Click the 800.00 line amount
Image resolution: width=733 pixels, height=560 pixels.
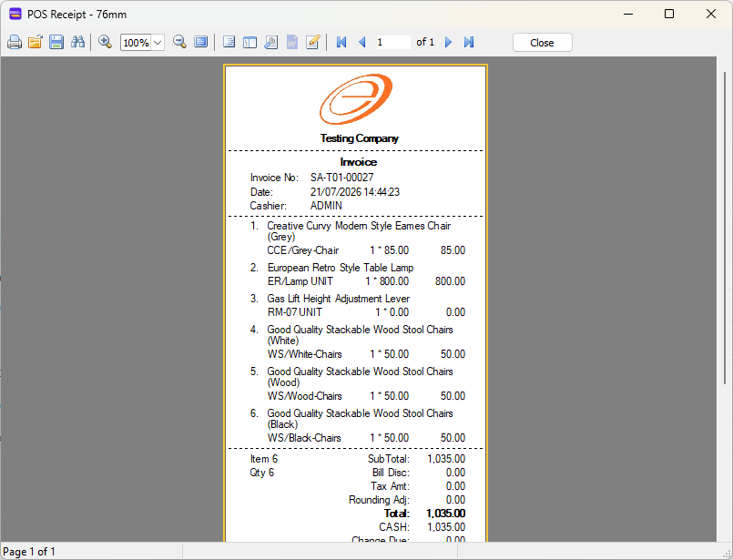tap(450, 281)
